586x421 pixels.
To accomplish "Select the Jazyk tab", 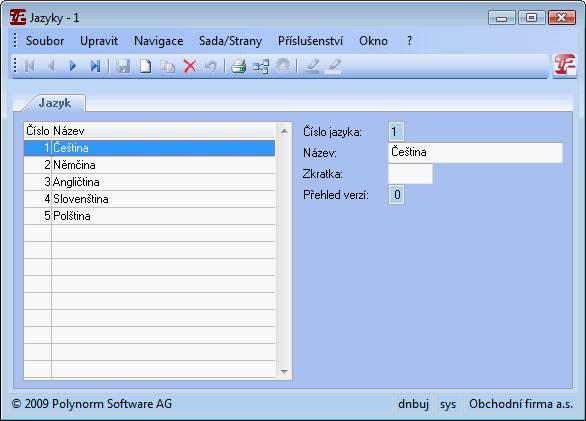I will [55, 103].
